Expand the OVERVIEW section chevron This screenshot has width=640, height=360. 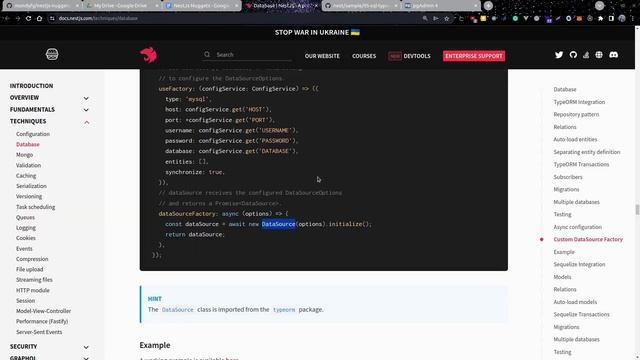[86, 98]
